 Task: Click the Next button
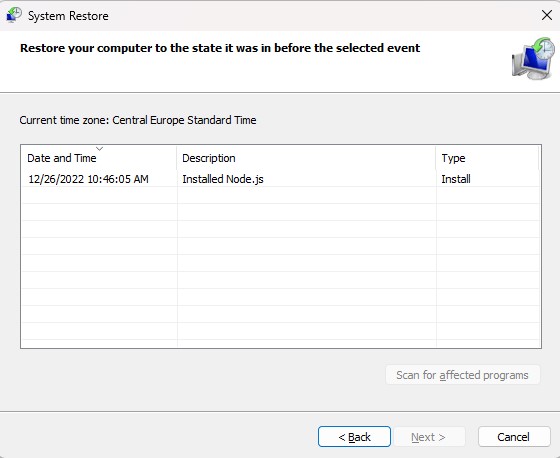click(x=428, y=437)
